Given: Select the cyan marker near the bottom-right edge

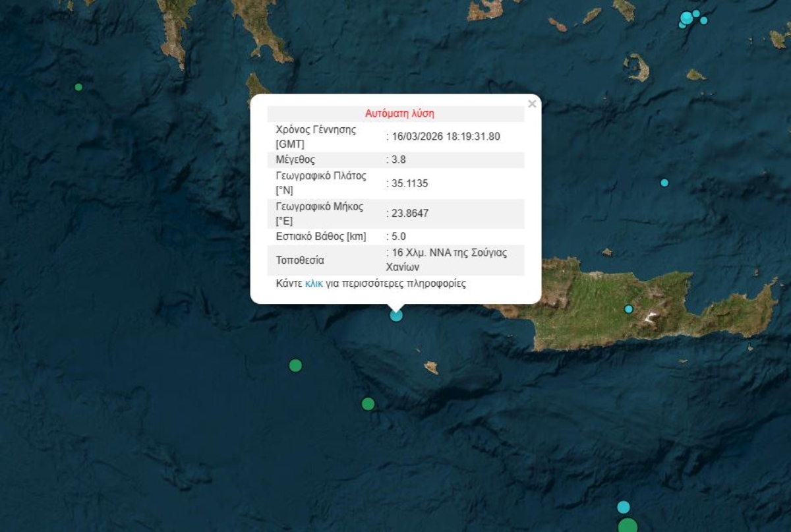Looking at the screenshot, I should 624,507.
